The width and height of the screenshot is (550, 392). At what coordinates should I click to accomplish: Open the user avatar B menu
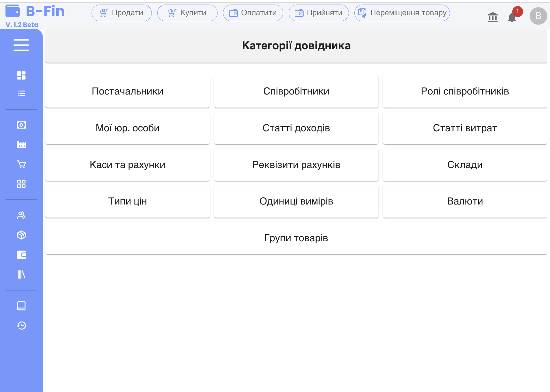[538, 16]
